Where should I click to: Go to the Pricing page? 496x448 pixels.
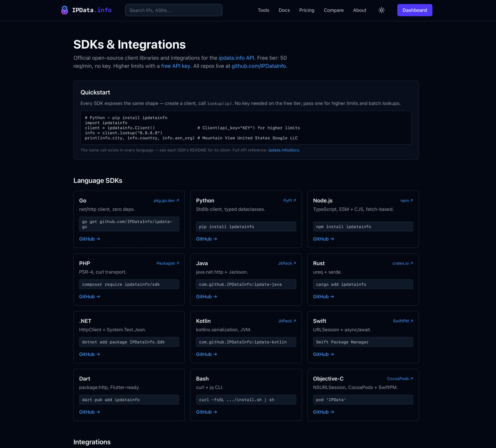point(307,10)
